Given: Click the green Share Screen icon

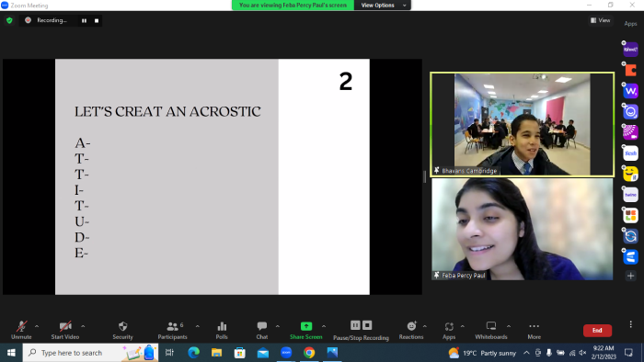Looking at the screenshot, I should pyautogui.click(x=306, y=326).
